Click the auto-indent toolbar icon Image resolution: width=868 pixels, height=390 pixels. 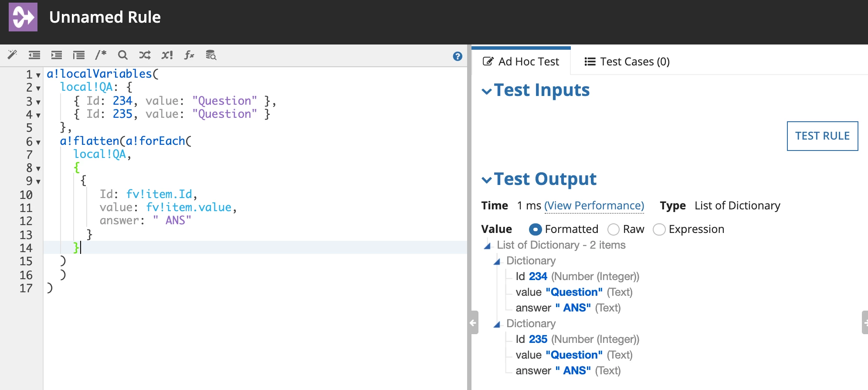point(79,55)
